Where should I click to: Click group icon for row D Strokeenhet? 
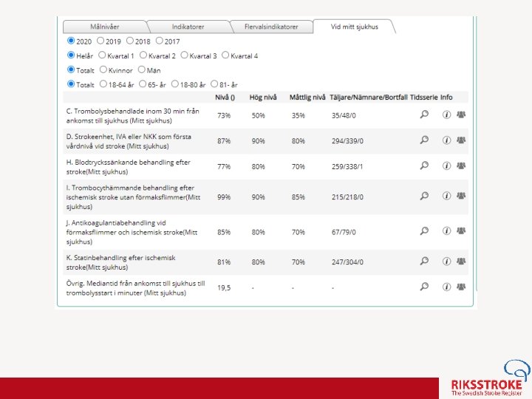coord(461,140)
